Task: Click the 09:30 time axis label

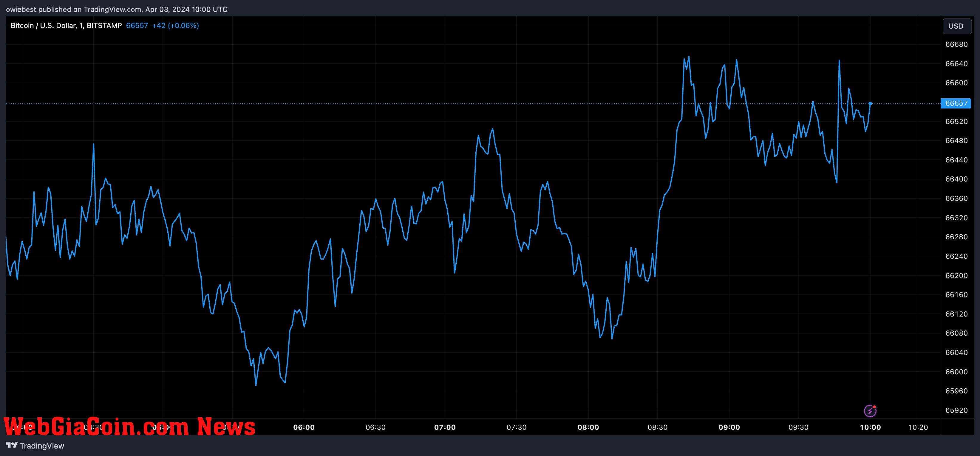Action: pyautogui.click(x=799, y=427)
